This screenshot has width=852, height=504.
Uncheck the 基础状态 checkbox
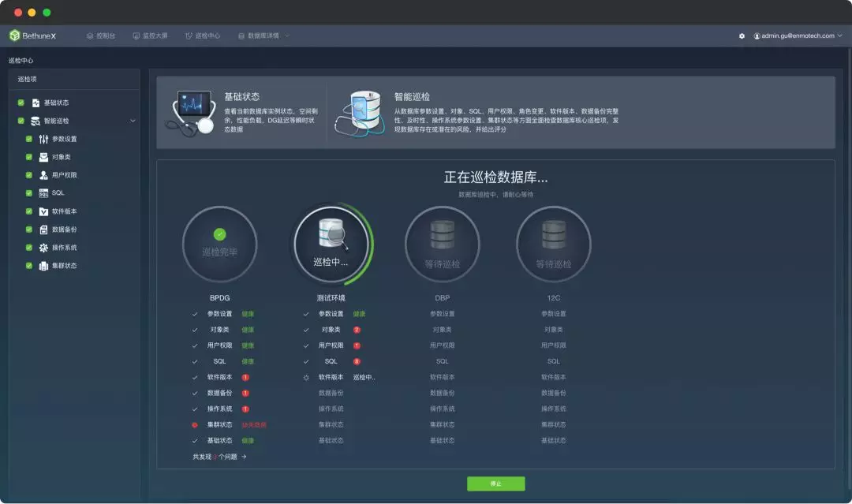(21, 103)
